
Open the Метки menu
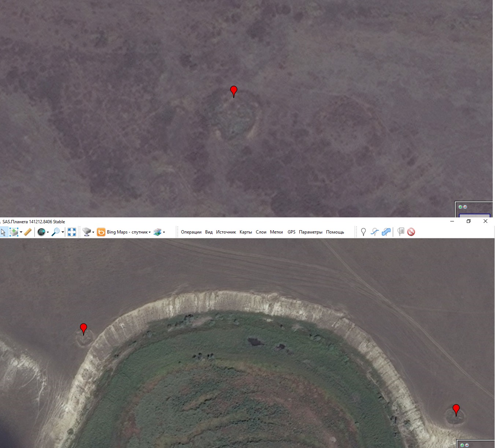(276, 232)
